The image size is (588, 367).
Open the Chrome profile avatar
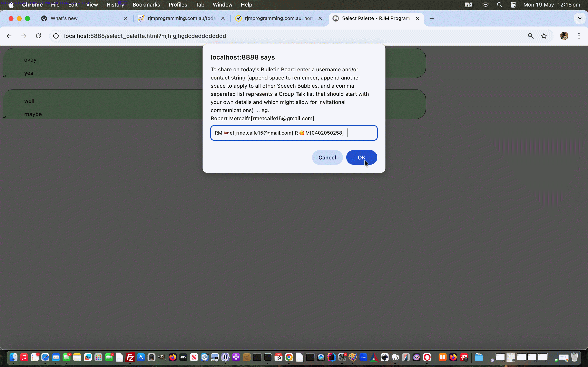click(564, 36)
